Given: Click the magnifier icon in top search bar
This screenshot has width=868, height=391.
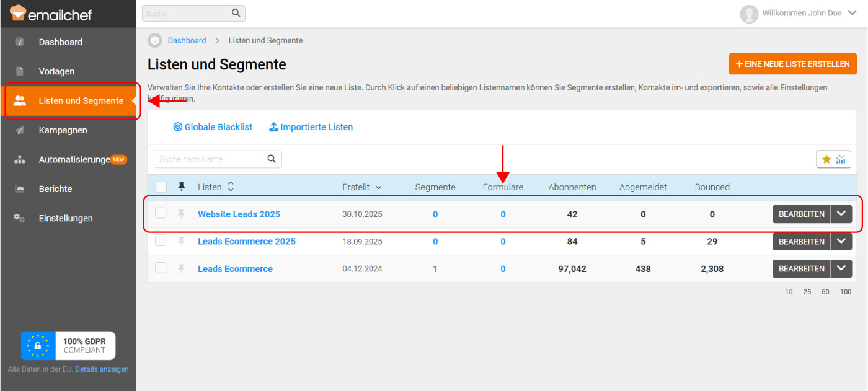Looking at the screenshot, I should [236, 13].
